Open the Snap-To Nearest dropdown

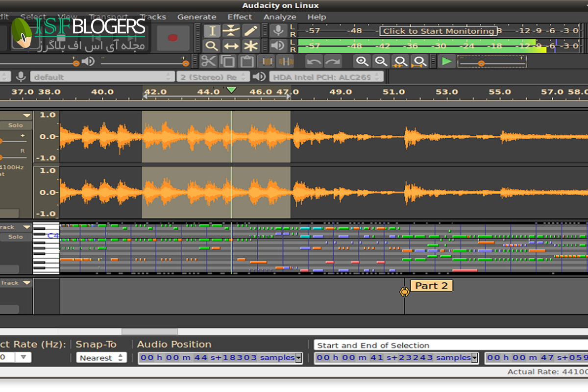point(101,358)
